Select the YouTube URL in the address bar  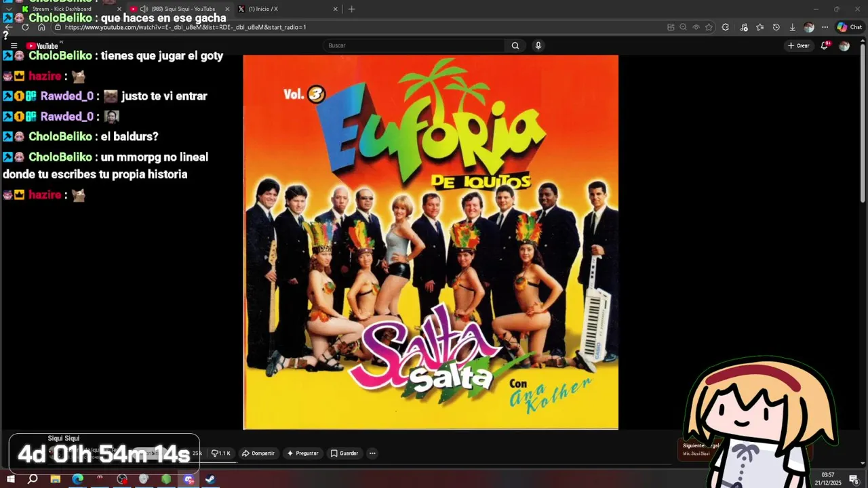coord(185,27)
